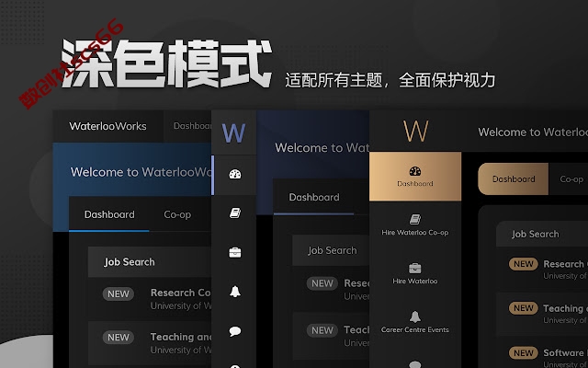Switch to the Dashboard tab in the left panel
This screenshot has width=588, height=368.
coord(109,214)
